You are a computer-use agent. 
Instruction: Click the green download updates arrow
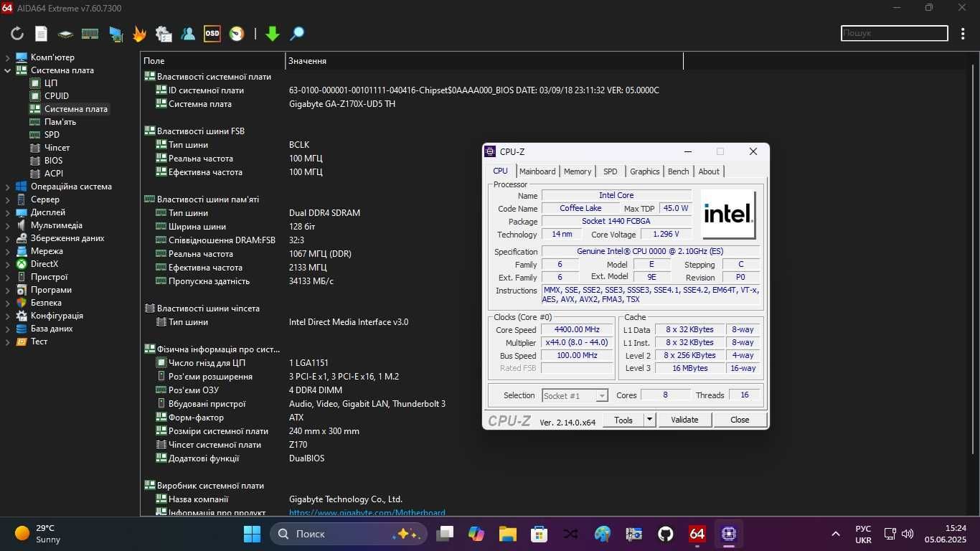(x=272, y=33)
